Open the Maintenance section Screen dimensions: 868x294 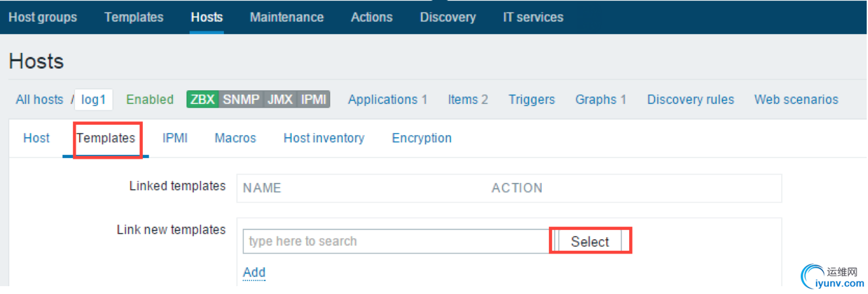pos(287,18)
